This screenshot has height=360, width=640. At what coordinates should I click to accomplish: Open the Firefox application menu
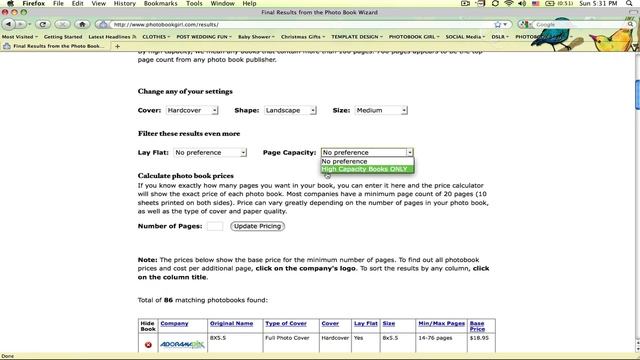(33, 3)
